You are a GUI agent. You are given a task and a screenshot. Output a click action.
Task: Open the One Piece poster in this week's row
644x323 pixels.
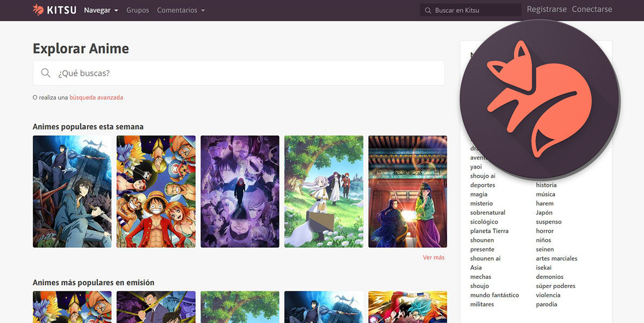(156, 191)
